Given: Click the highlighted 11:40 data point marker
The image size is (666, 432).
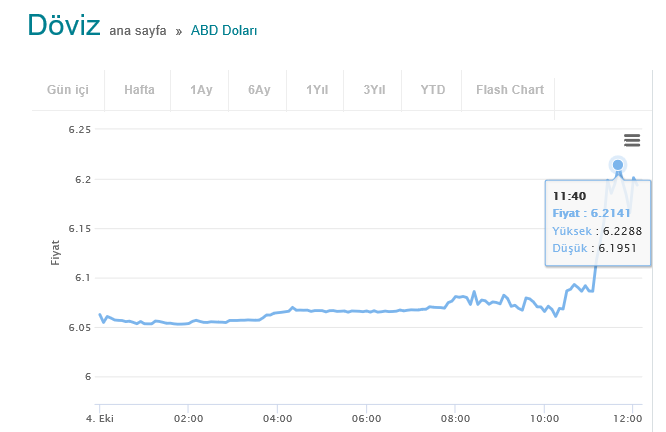Looking at the screenshot, I should pyautogui.click(x=618, y=165).
